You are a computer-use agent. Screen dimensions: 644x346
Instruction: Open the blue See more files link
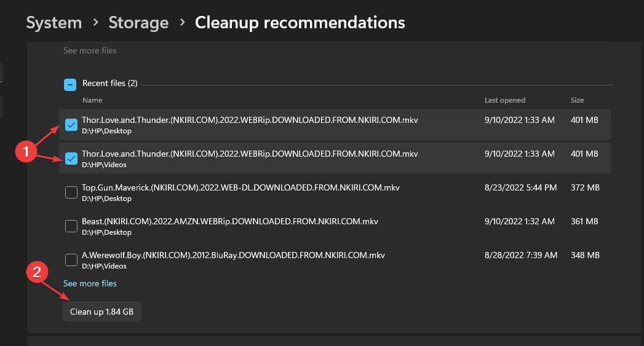pos(90,283)
